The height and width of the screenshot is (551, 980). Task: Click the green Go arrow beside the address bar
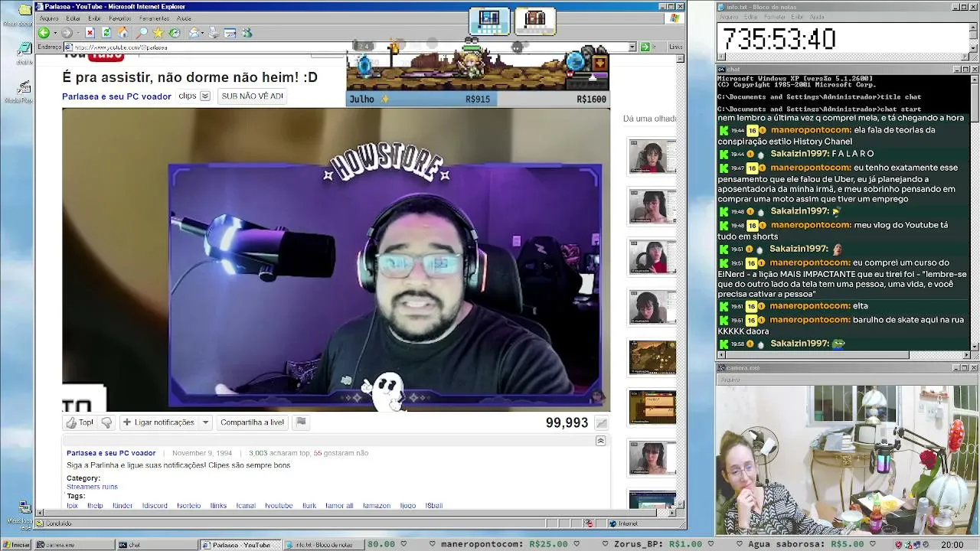647,47
